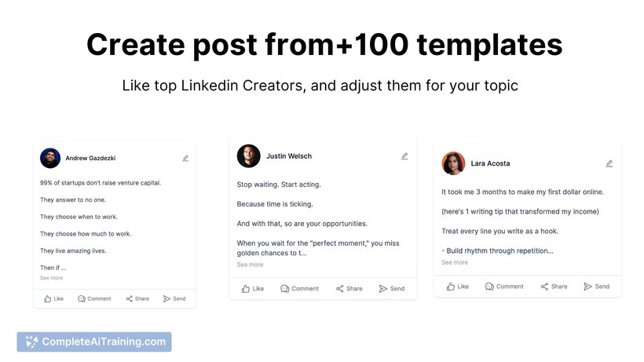Open Justin Welsch's avatar
Viewport: 644px width, 362px height.
pos(248,156)
